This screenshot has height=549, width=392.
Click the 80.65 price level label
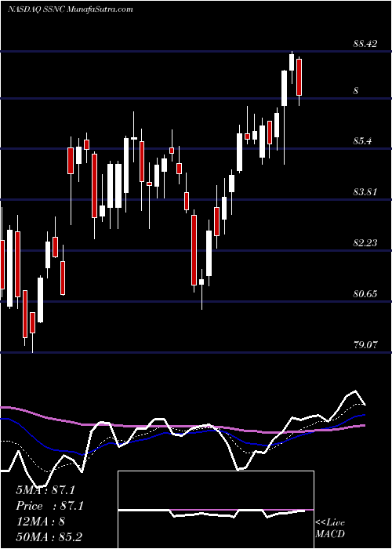pyautogui.click(x=365, y=294)
